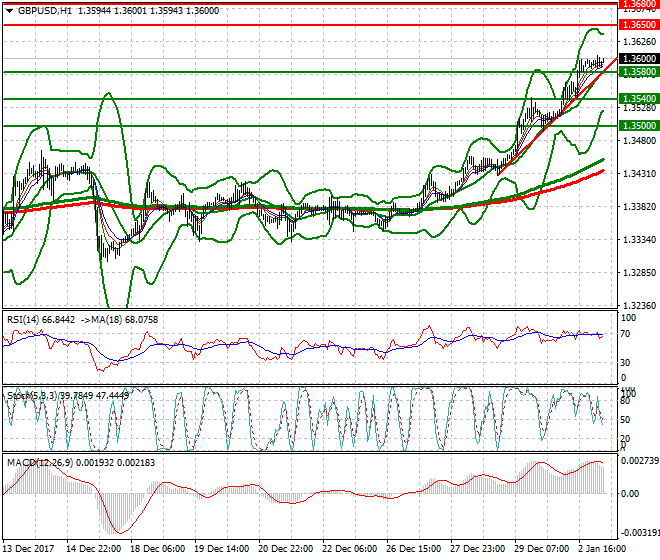Image resolution: width=660 pixels, height=560 pixels.
Task: Select the 18 Dec 06:00 time axis label
Action: tap(157, 549)
